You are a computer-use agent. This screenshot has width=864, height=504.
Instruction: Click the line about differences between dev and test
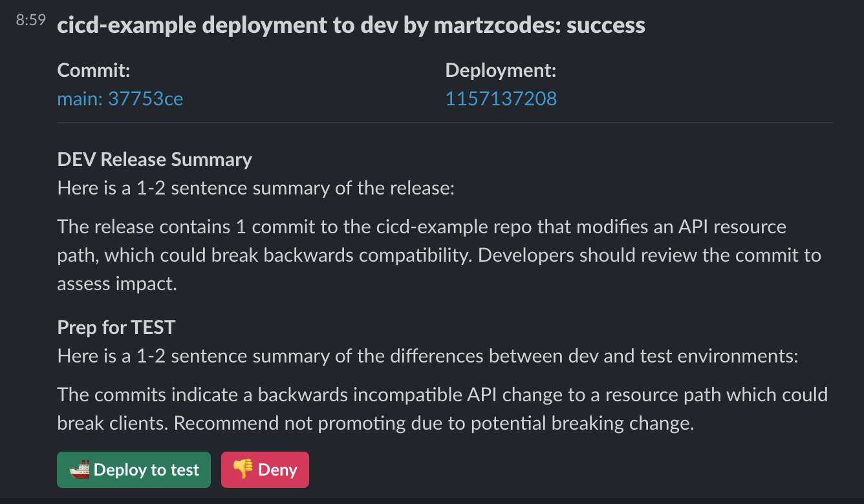click(428, 356)
